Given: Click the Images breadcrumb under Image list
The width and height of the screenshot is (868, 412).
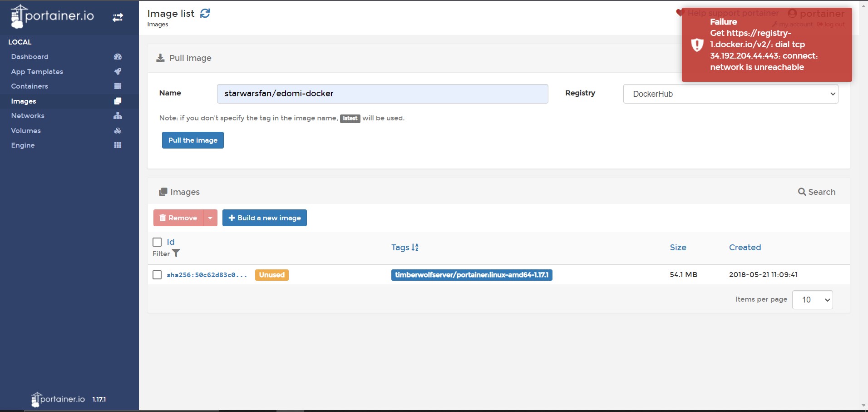Looking at the screenshot, I should click(x=158, y=25).
